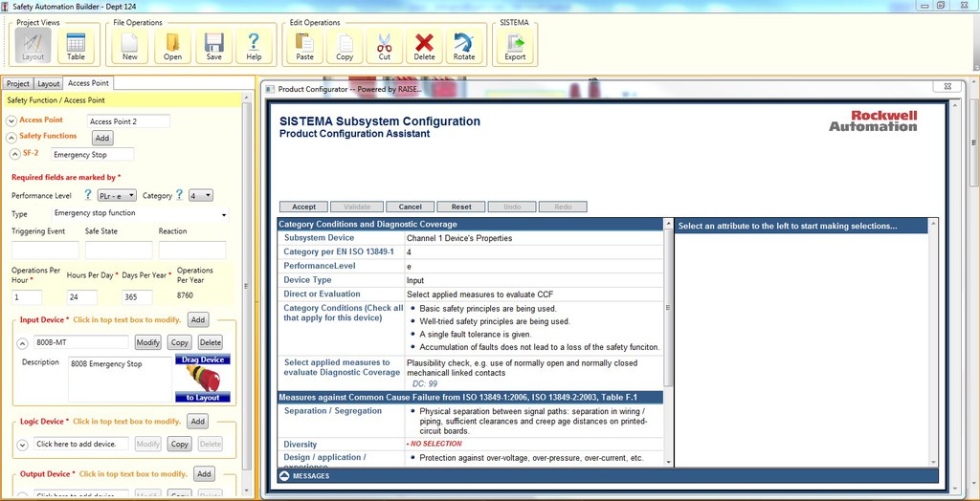Open the Table project view
Viewport: 980px width, 501px height.
click(76, 46)
